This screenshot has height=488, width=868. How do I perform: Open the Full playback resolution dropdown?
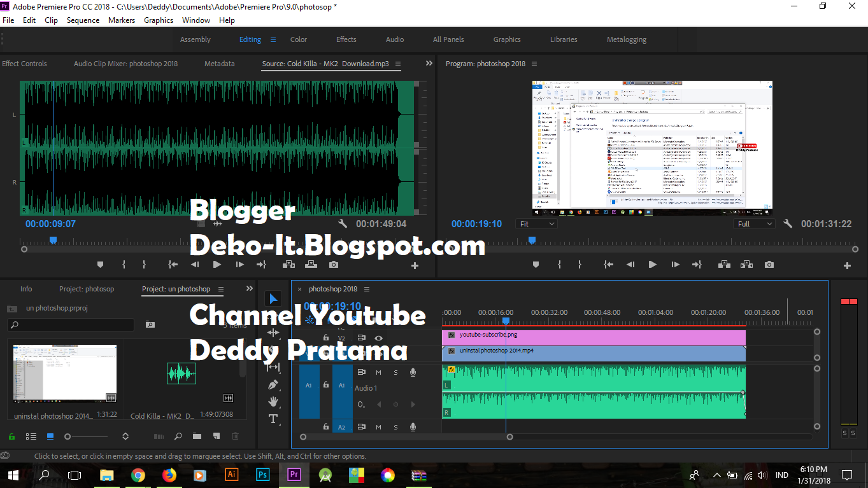point(755,224)
